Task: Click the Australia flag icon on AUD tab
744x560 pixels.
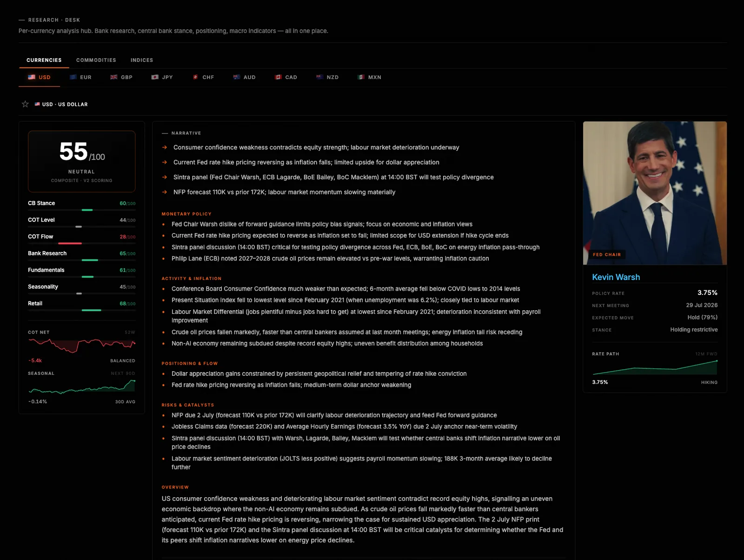Action: 237,77
